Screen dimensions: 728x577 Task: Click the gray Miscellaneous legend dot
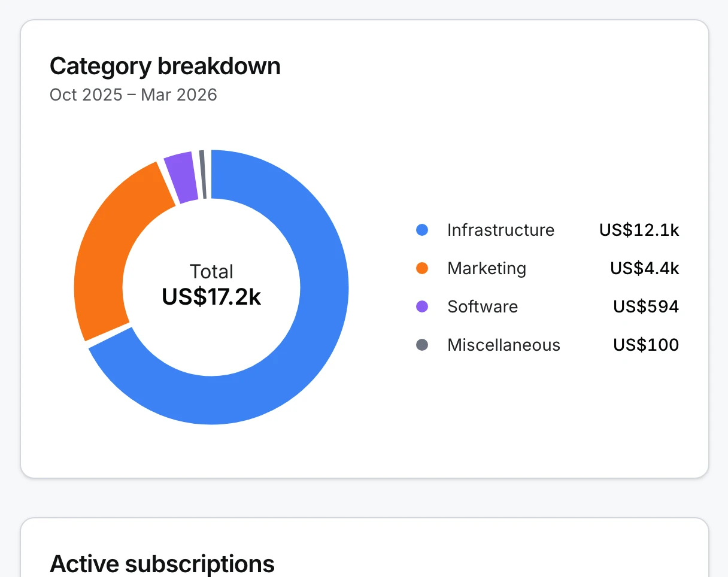click(x=421, y=344)
